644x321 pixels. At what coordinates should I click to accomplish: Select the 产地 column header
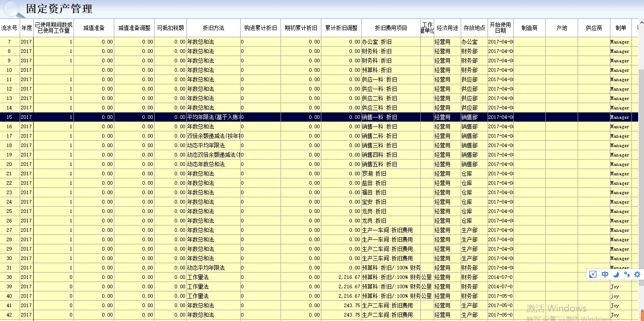pos(562,28)
